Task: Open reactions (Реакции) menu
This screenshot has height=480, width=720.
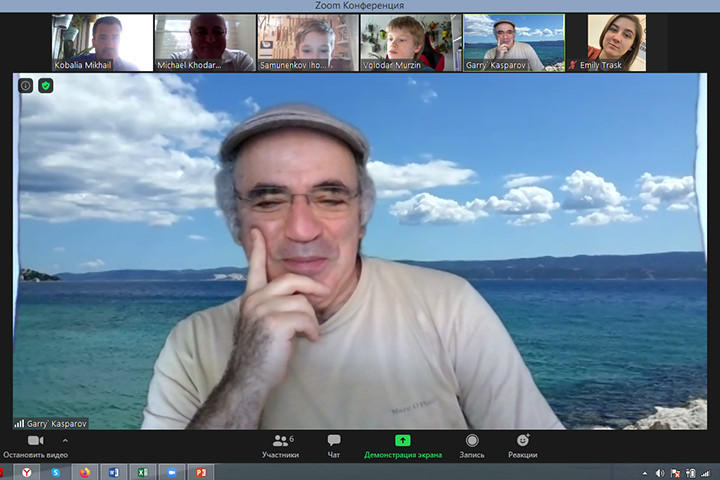Action: (x=522, y=446)
